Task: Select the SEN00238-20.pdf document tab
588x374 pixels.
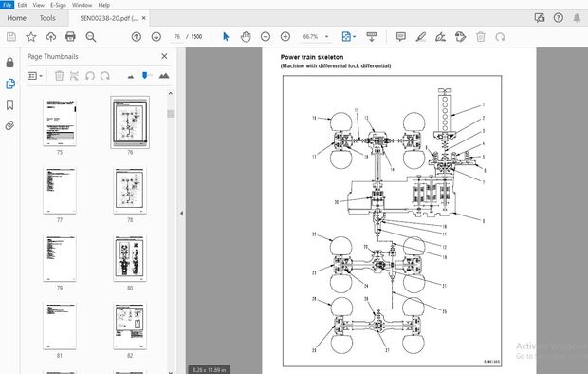Action: pyautogui.click(x=109, y=18)
